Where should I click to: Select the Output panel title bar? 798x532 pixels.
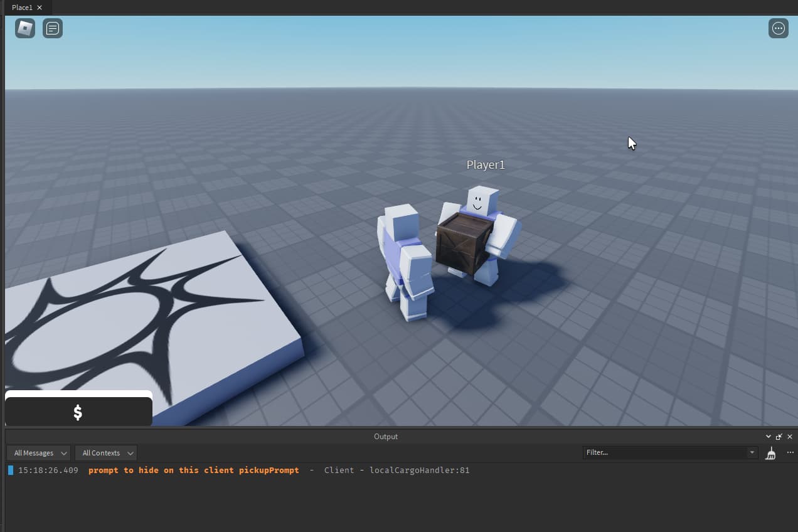pyautogui.click(x=385, y=437)
